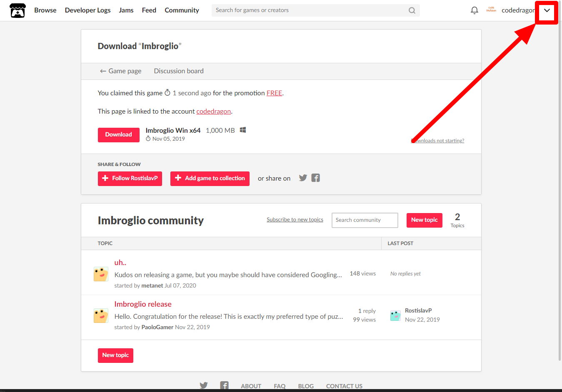Viewport: 562px width, 392px height.
Task: Click the codedragon username in header
Action: tap(518, 10)
